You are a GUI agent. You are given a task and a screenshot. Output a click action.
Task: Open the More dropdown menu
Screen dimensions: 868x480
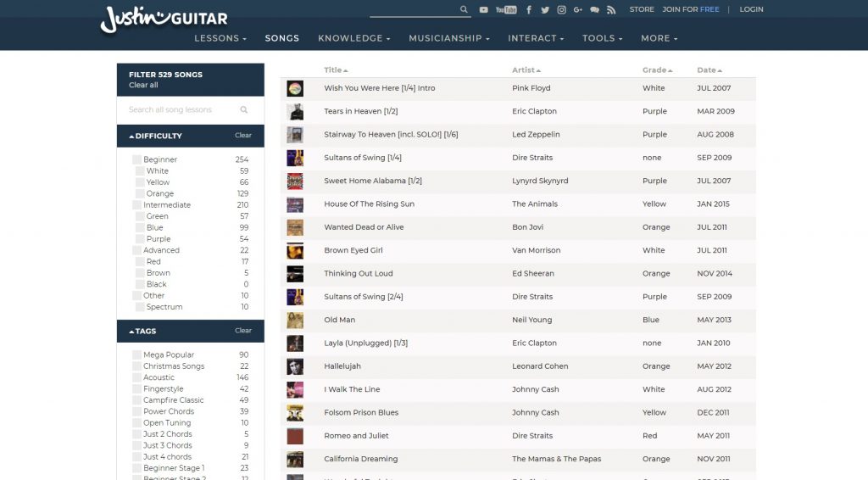[x=659, y=38]
